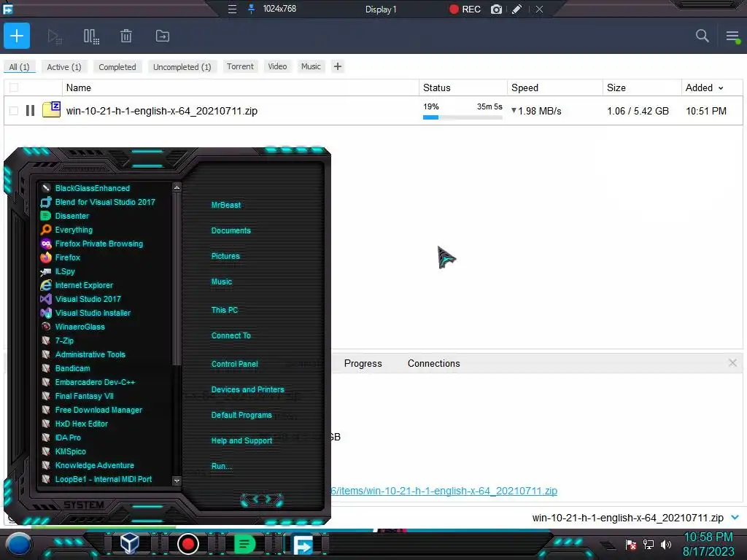This screenshot has height=560, width=747.
Task: Delete the selected download with the trash icon
Action: [x=126, y=36]
